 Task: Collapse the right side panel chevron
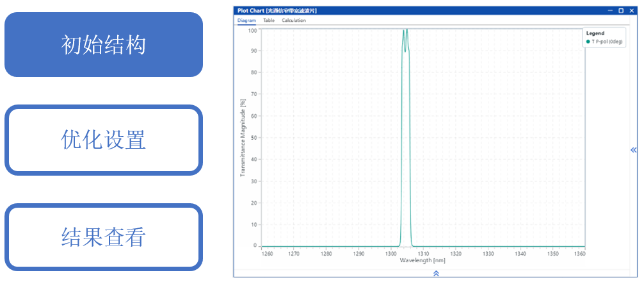634,150
